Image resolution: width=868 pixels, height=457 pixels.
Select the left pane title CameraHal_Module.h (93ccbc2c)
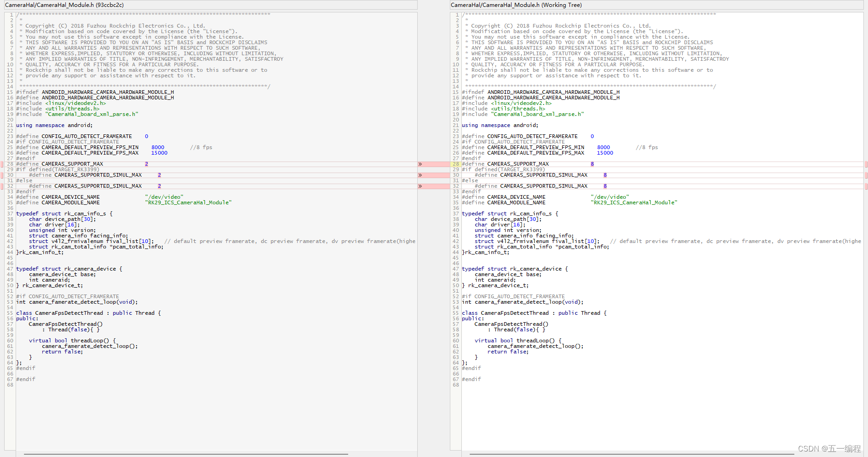[64, 5]
